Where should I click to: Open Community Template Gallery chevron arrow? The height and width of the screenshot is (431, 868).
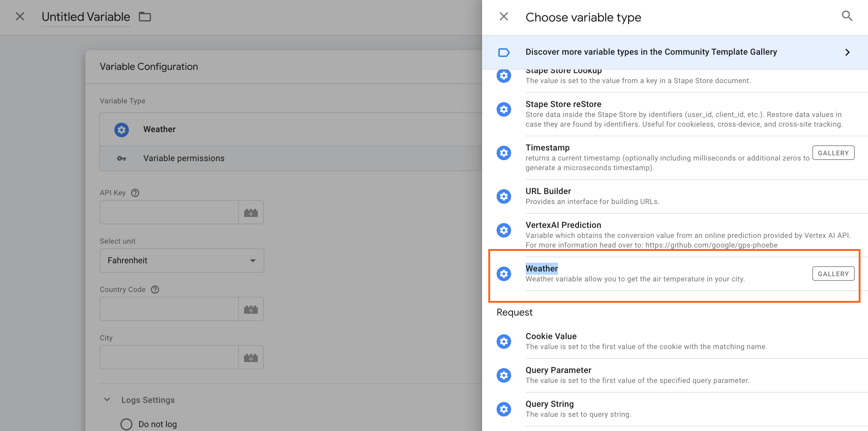click(847, 52)
